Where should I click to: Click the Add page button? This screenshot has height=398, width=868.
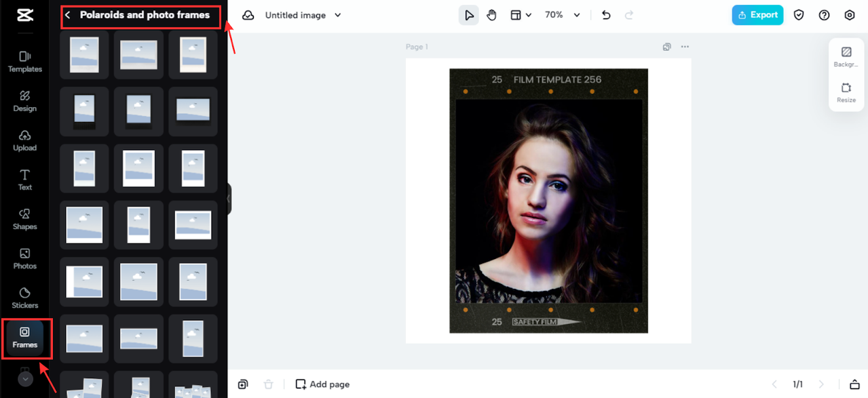323,384
